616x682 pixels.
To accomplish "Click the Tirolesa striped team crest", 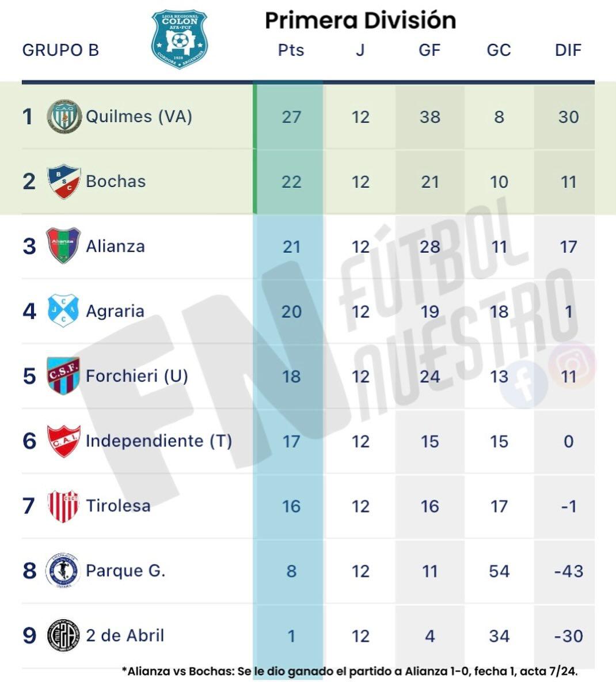I will (63, 506).
